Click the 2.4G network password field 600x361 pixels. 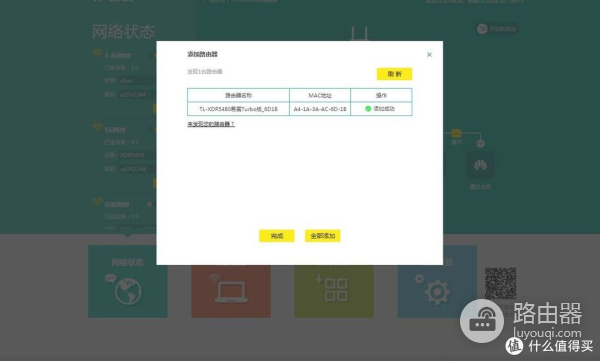click(138, 94)
